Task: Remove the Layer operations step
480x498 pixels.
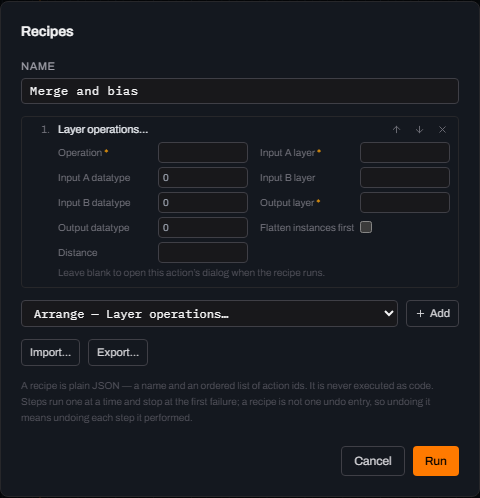Action: (x=442, y=130)
